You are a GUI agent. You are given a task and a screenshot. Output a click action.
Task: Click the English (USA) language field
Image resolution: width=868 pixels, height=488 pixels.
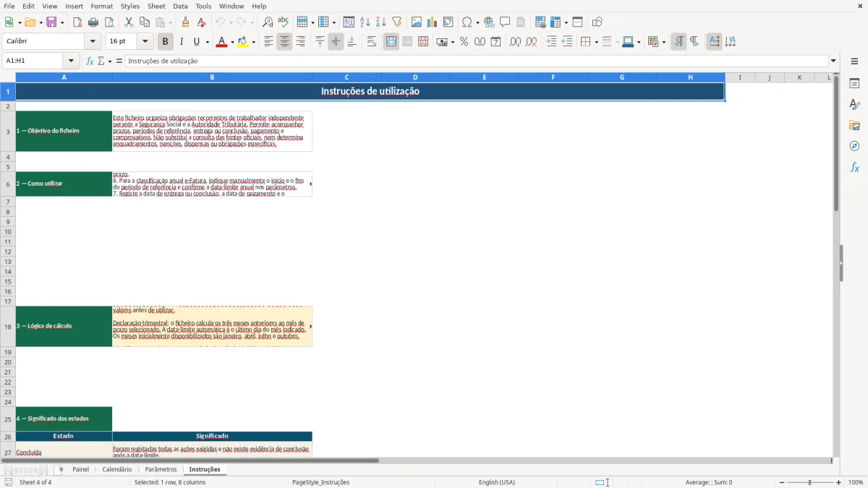(x=497, y=482)
